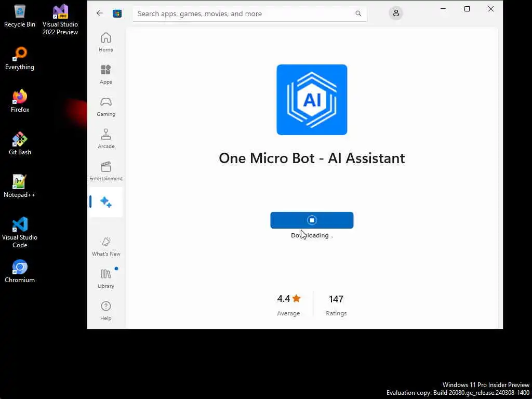Select the AI Hub sparkle icon
The width and height of the screenshot is (532, 399).
106,202
